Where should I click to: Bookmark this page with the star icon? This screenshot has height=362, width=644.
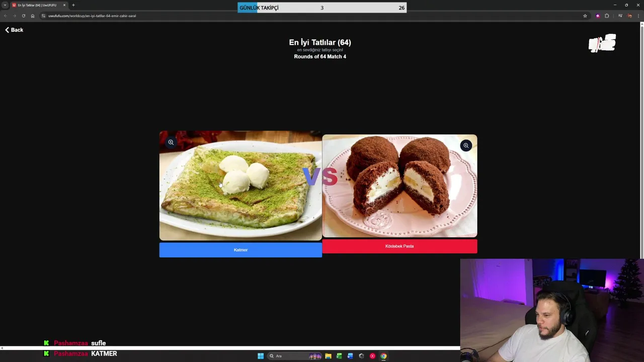coord(585,16)
